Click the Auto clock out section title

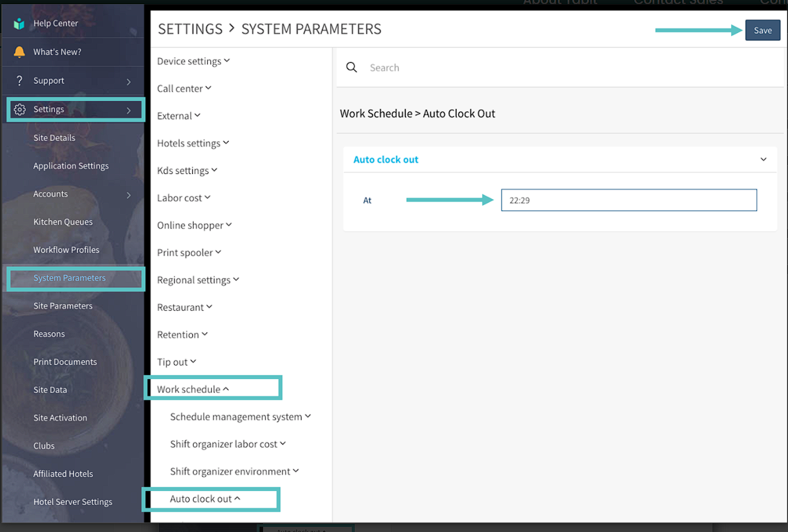(386, 160)
